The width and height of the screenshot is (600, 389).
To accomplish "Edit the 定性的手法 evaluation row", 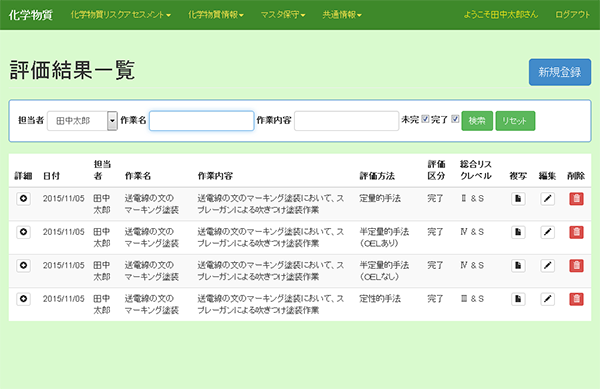I will pyautogui.click(x=548, y=299).
